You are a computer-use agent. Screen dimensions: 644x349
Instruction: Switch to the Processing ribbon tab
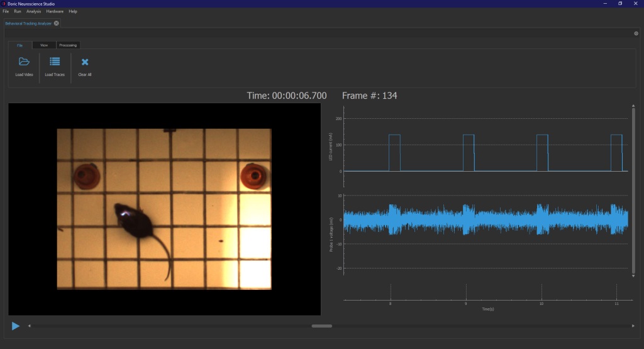point(68,45)
